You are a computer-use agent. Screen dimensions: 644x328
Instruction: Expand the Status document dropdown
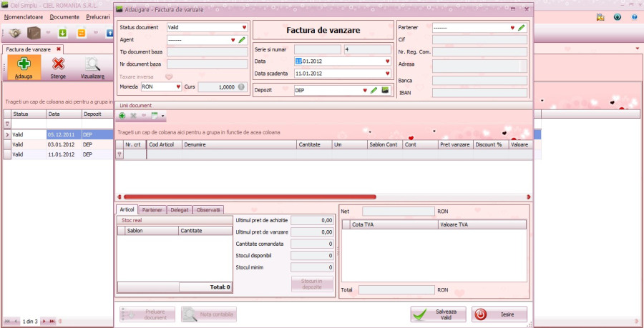(244, 28)
